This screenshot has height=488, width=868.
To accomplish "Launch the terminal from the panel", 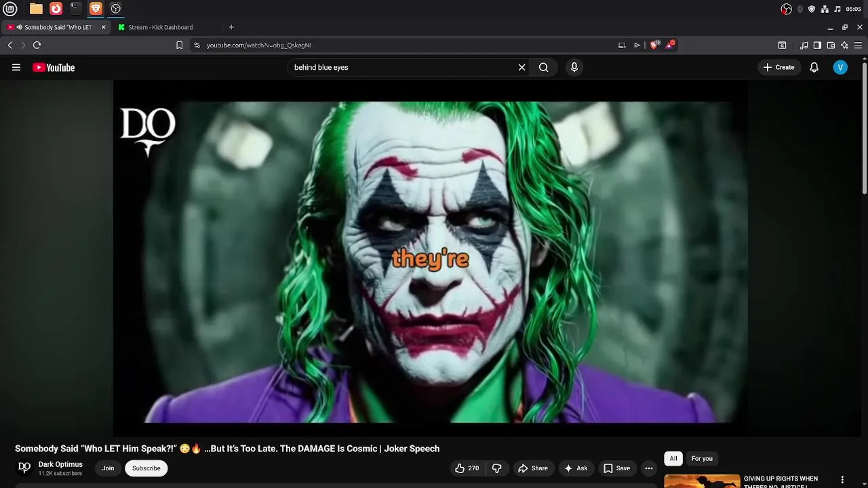I will (76, 9).
